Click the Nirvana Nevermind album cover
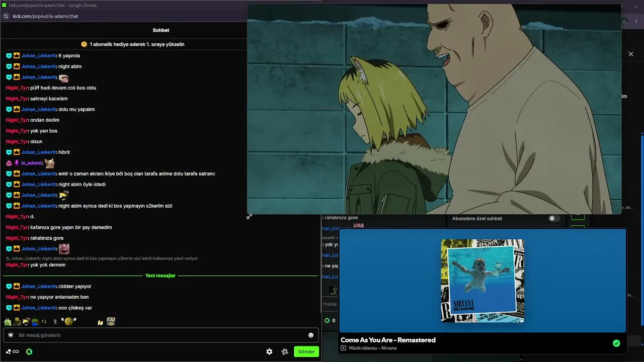This screenshot has width=644, height=362. click(x=482, y=281)
